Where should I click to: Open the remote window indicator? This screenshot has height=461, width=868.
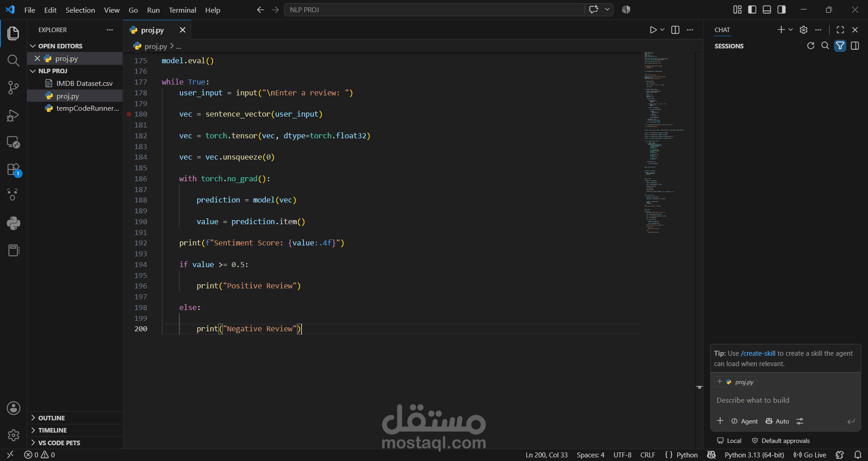10,455
